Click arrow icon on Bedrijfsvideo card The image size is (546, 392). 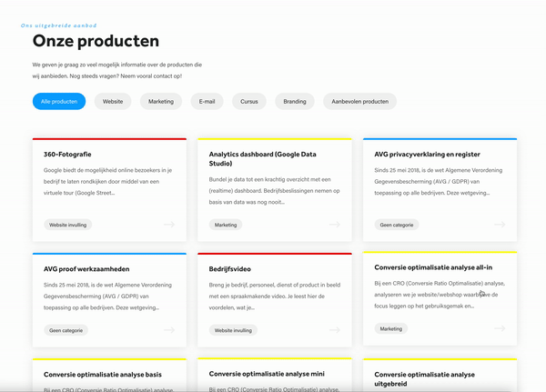pyautogui.click(x=334, y=331)
